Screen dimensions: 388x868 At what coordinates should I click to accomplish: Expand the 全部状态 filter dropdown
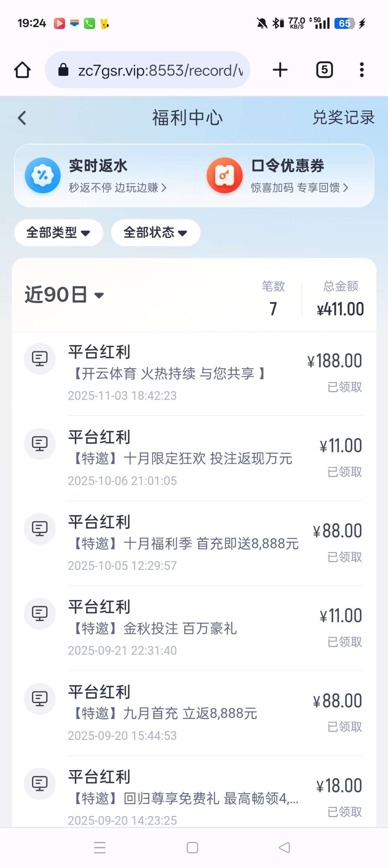click(155, 233)
